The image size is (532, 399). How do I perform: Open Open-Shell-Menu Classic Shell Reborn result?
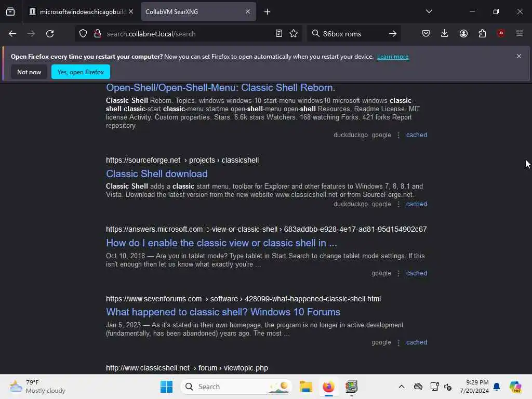point(220,87)
